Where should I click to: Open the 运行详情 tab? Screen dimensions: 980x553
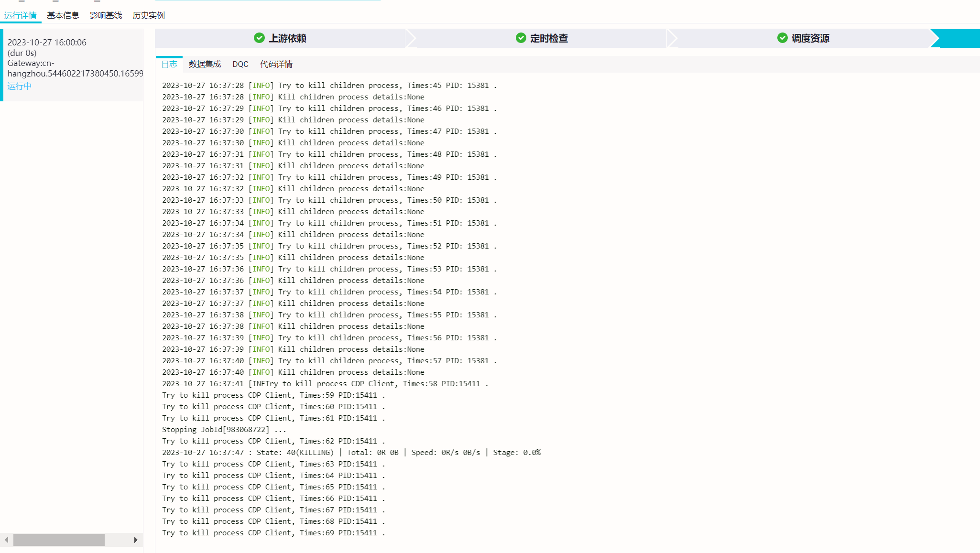(21, 15)
